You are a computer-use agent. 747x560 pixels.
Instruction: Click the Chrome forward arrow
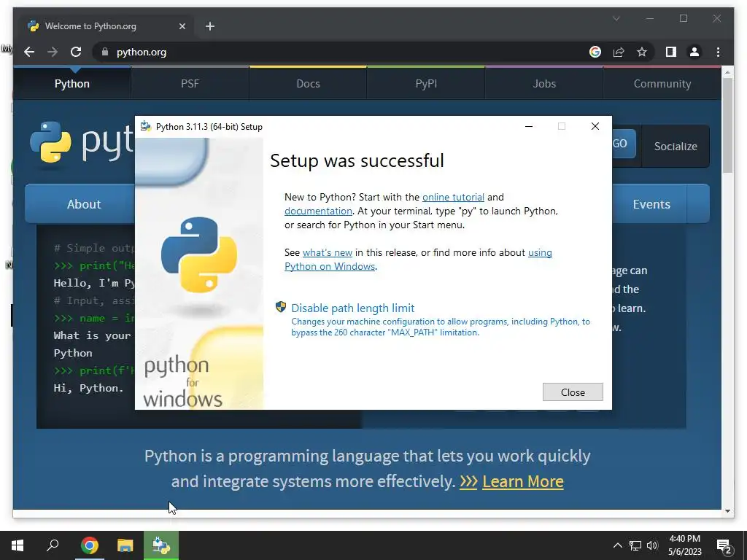(53, 52)
